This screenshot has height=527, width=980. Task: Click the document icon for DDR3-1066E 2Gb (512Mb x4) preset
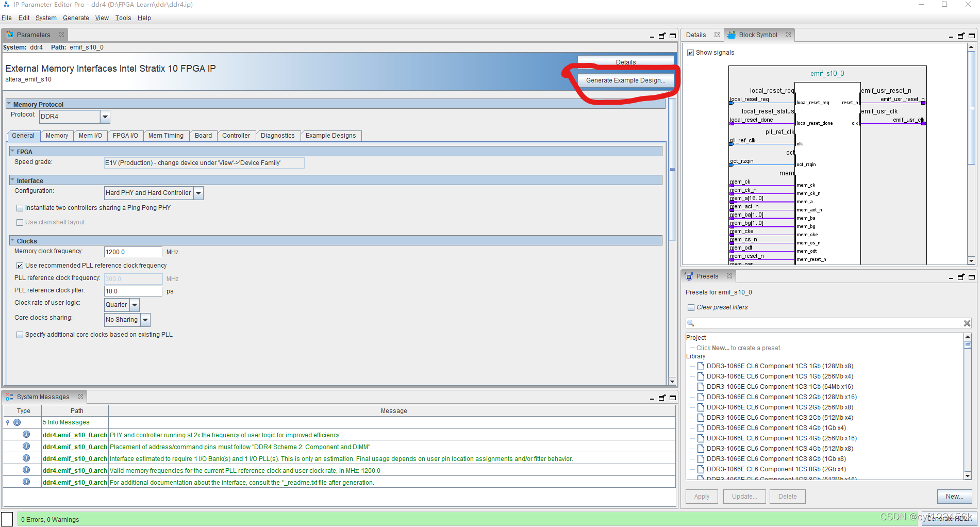click(x=701, y=418)
